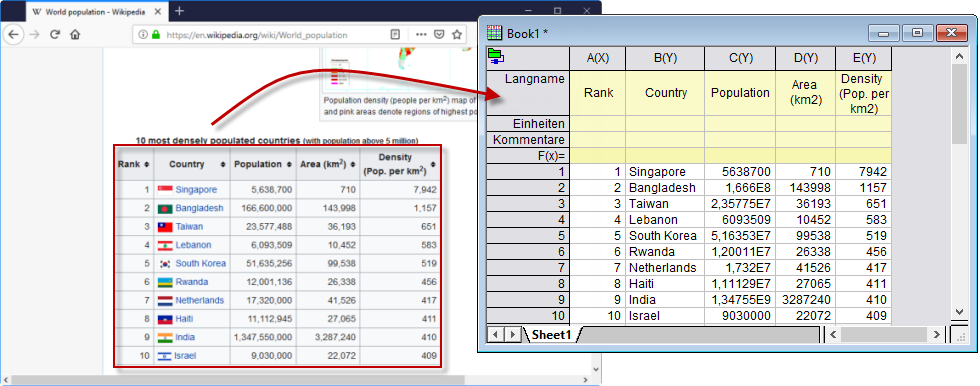Open the South Korea link
Image resolution: width=980 pixels, height=386 pixels.
pyautogui.click(x=201, y=264)
